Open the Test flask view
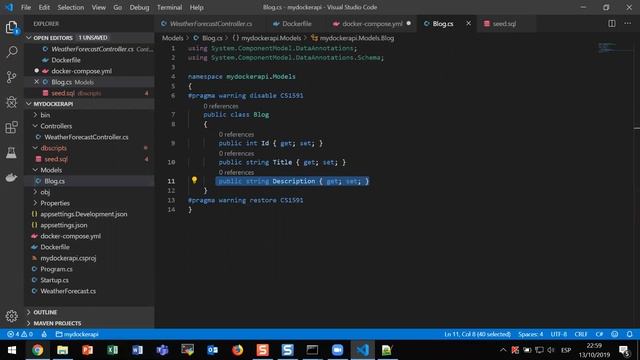The image size is (640, 360). pyautogui.click(x=12, y=153)
